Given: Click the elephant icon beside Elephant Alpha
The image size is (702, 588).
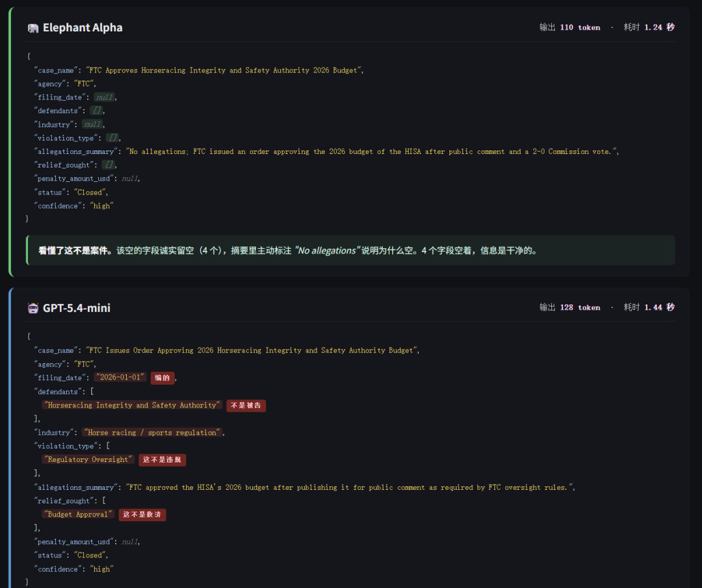Looking at the screenshot, I should point(33,28).
